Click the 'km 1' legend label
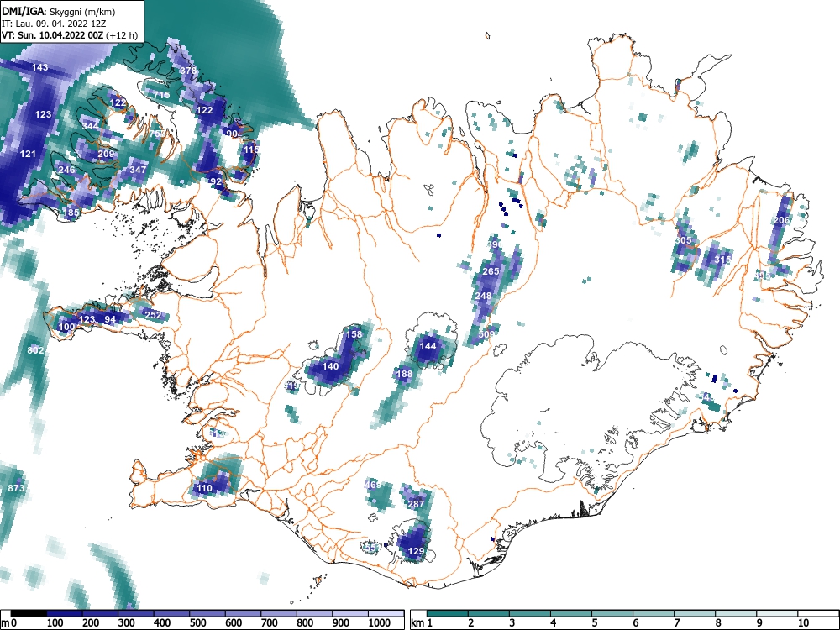The image size is (840, 630). coord(422,622)
